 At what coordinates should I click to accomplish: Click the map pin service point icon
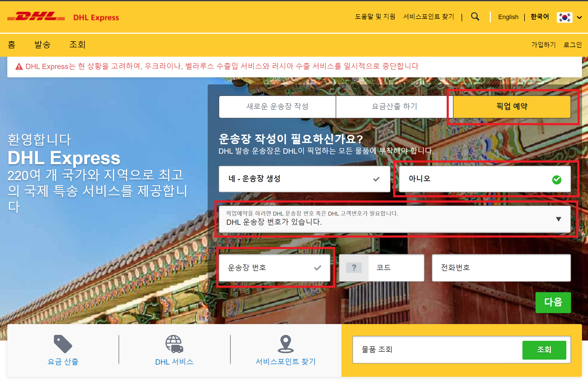pos(286,344)
